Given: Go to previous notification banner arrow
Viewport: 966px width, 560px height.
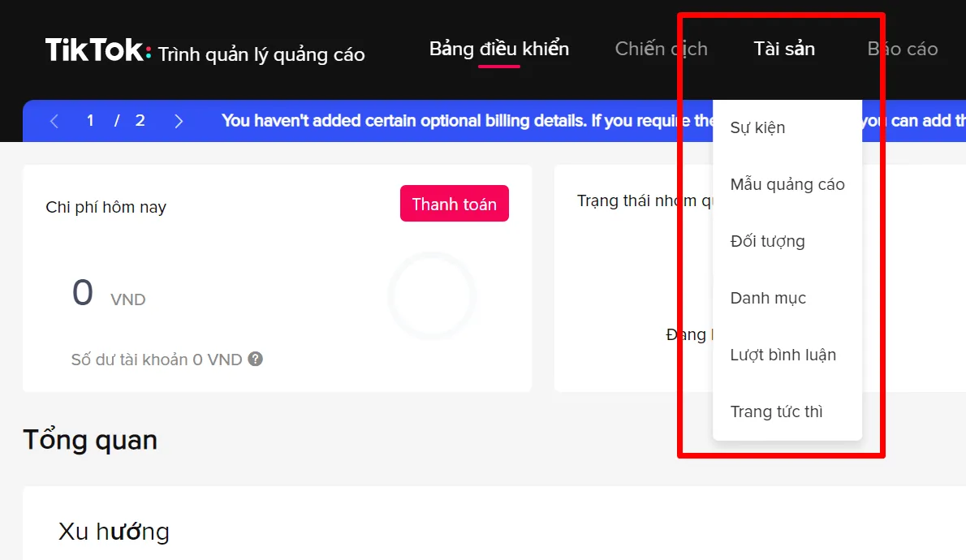Looking at the screenshot, I should (x=54, y=121).
